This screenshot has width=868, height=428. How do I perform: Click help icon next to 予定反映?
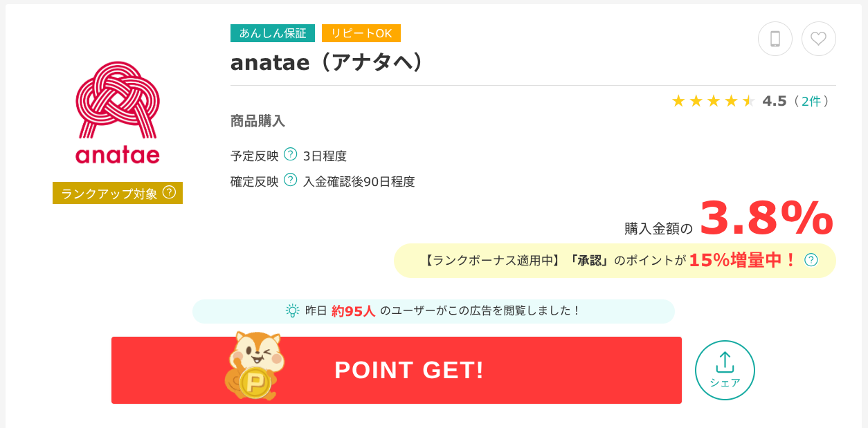coord(291,154)
